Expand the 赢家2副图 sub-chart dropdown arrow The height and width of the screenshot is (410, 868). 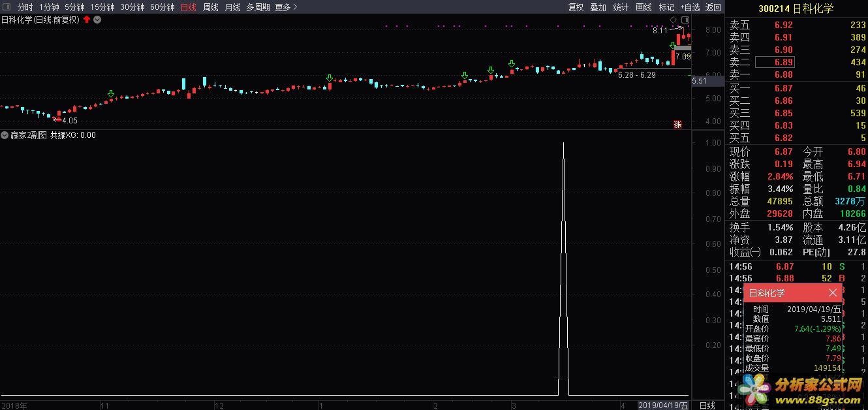pos(5,135)
